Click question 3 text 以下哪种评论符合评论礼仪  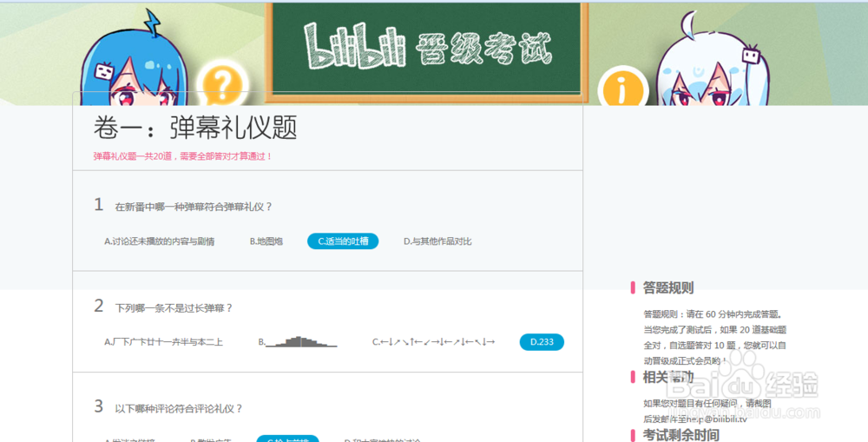pos(178,409)
